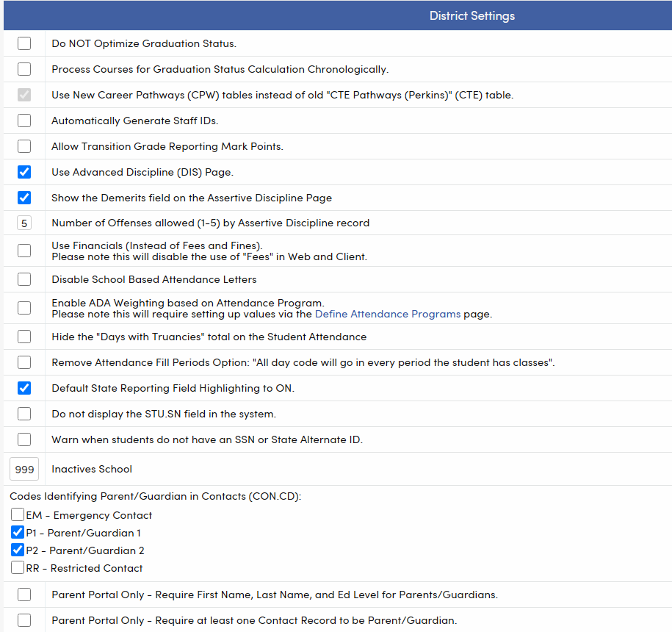672x632 pixels.
Task: Click Number of Offenses allowed (1-5) label
Action: 211,223
